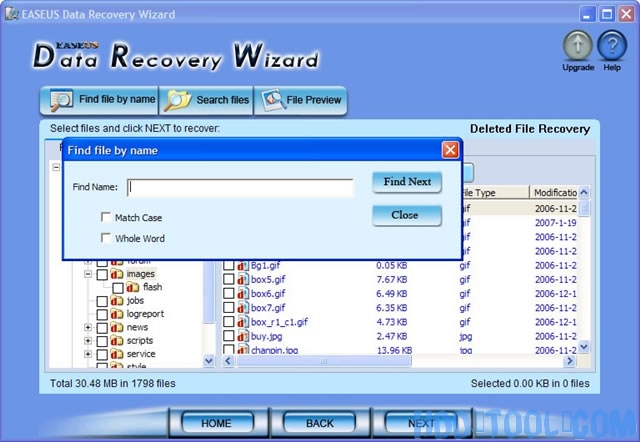Check the box_r1_c1.gif file checkbox
This screenshot has height=442, width=640.
(229, 322)
